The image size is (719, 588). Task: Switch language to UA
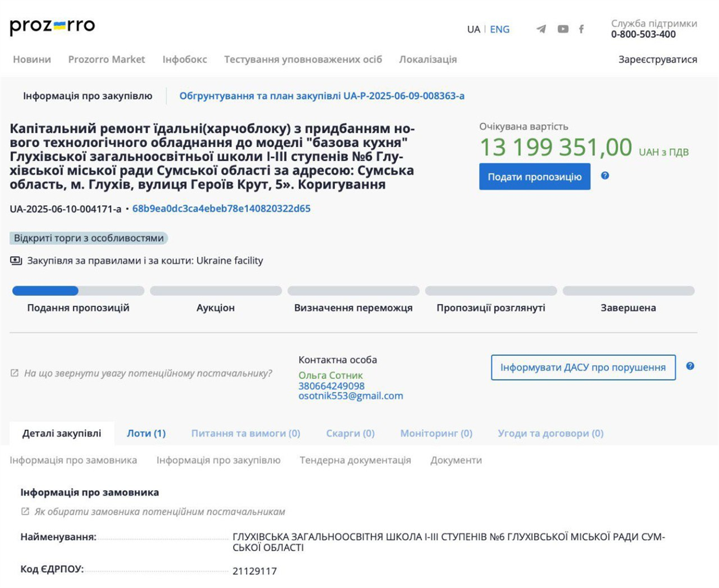click(473, 29)
